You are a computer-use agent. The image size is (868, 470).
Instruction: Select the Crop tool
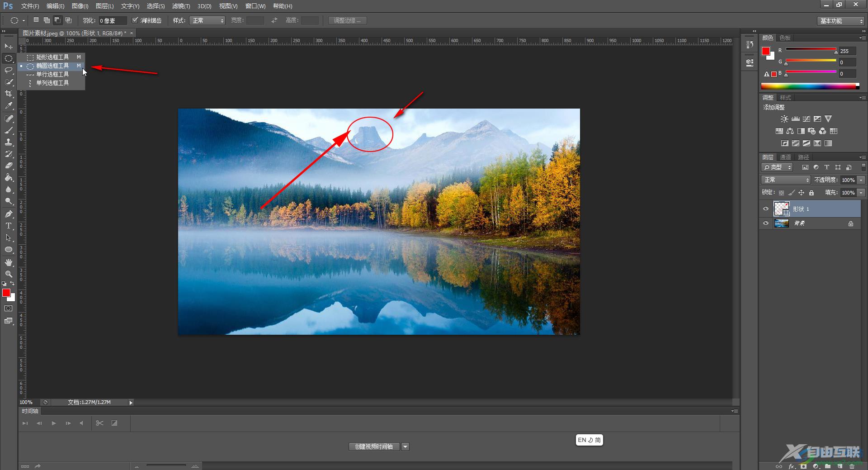tap(9, 94)
